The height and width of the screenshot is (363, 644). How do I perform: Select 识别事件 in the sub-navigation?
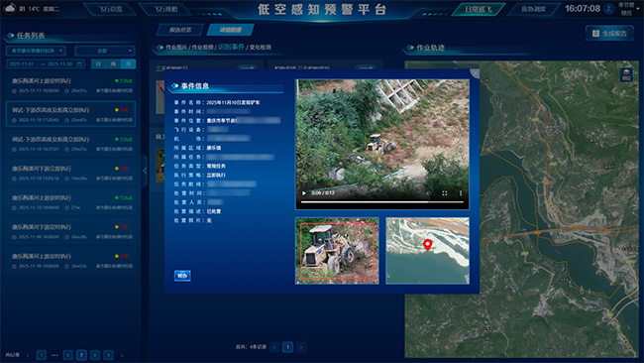(231, 47)
